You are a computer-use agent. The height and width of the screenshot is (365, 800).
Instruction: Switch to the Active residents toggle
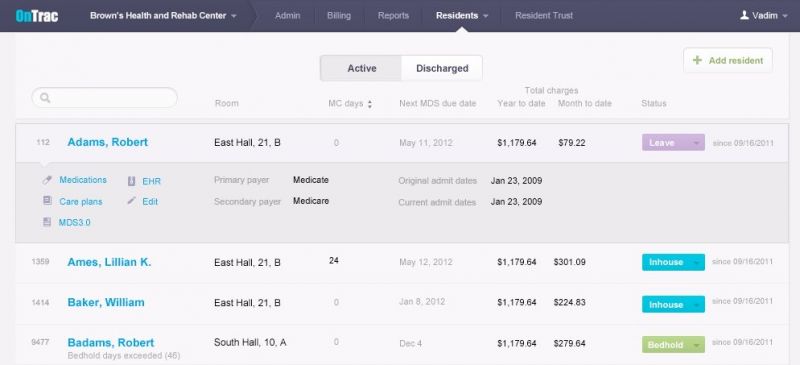tap(361, 68)
